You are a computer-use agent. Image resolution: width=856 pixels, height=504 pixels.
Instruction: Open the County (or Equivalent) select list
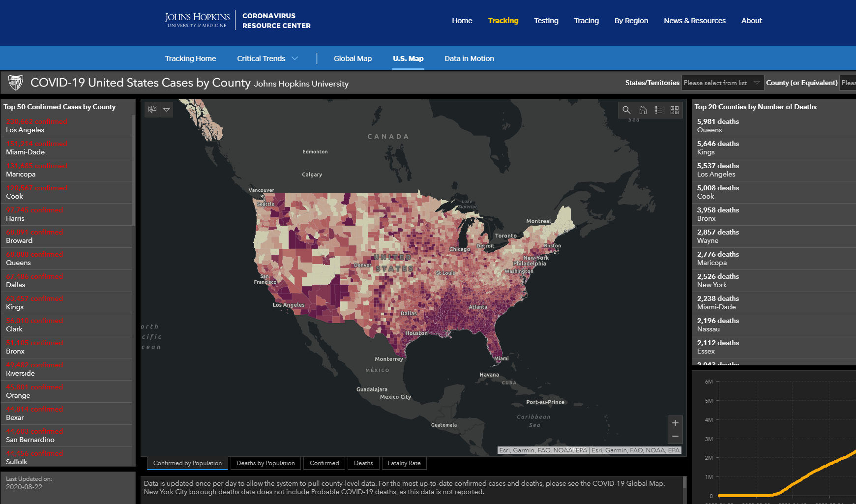(x=848, y=83)
